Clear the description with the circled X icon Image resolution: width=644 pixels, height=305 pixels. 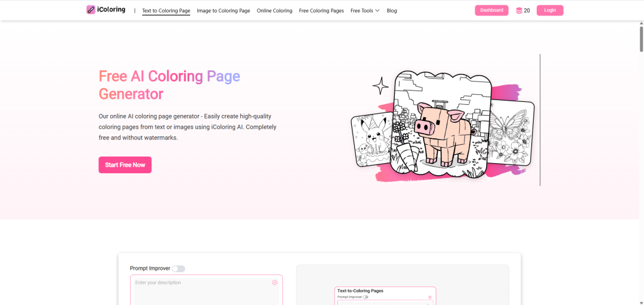[x=275, y=282]
